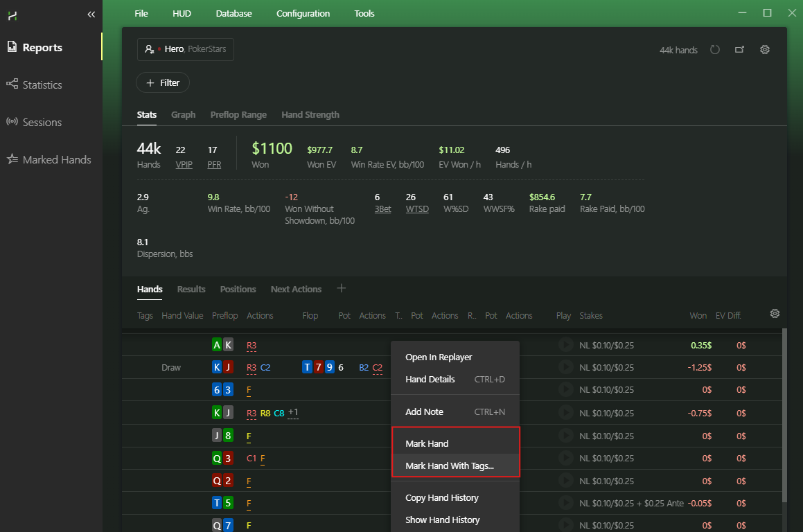
Task: Switch to the Hand Strength tab
Action: pyautogui.click(x=310, y=115)
